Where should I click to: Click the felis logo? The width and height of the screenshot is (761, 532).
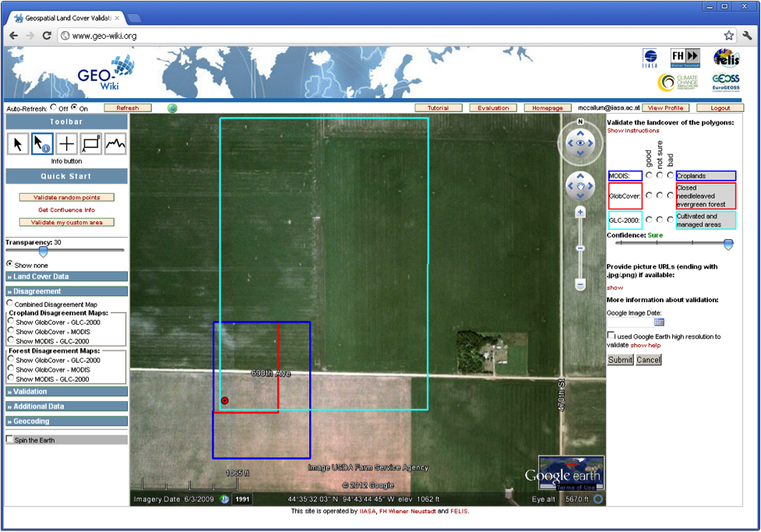pos(727,58)
